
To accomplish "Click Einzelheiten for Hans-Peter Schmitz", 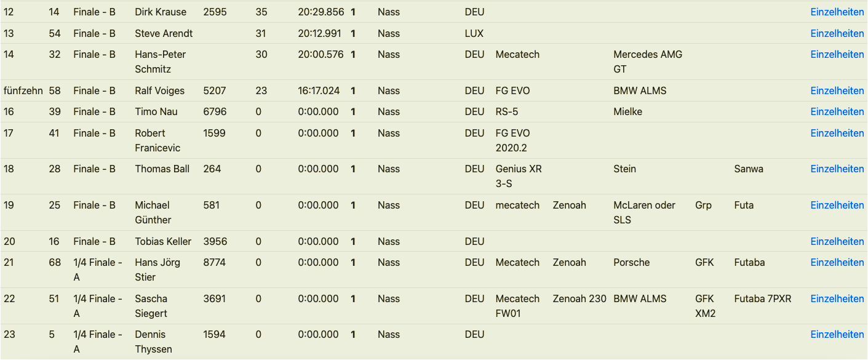I will pyautogui.click(x=837, y=54).
